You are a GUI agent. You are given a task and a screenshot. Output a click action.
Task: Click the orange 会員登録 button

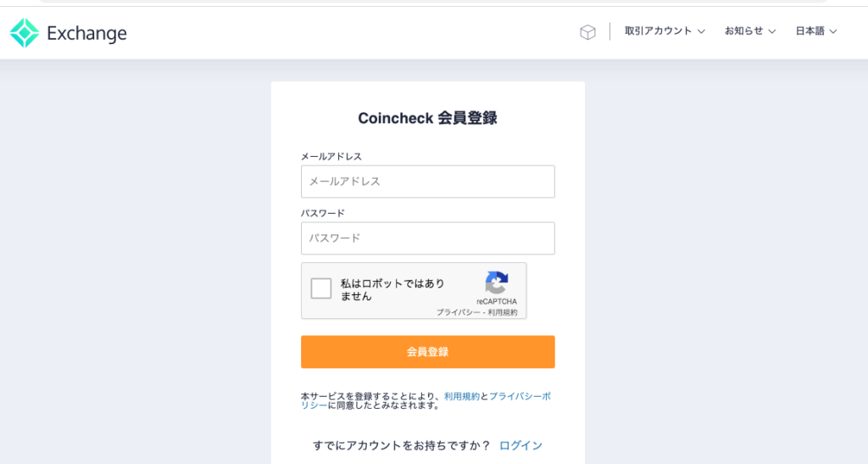[x=428, y=351]
